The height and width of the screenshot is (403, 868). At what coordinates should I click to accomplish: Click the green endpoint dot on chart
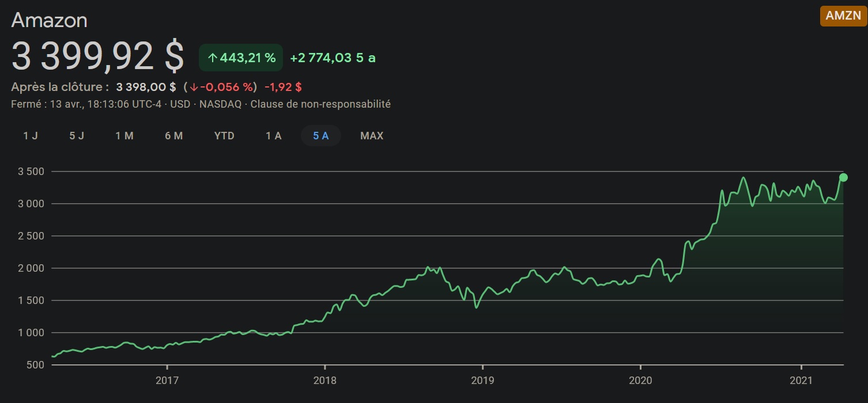843,177
